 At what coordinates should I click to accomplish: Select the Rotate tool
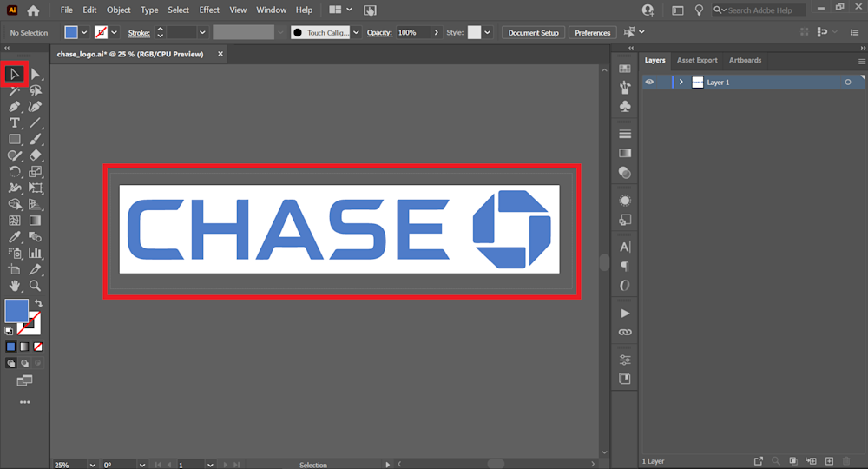point(15,172)
